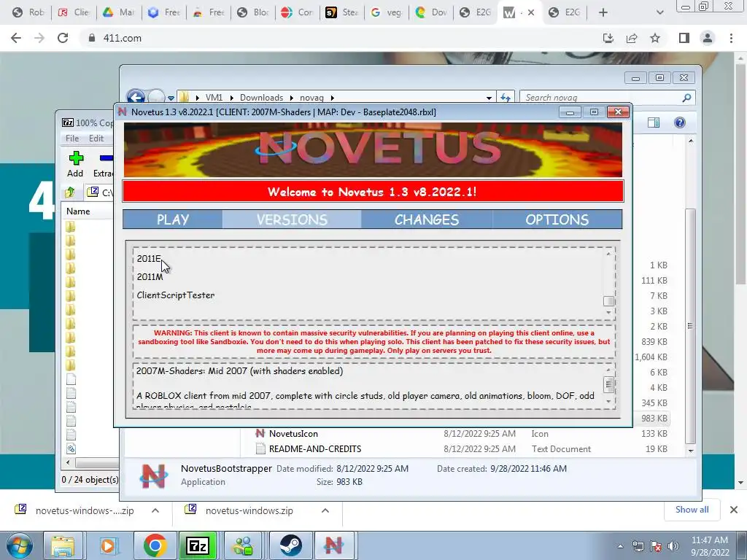
Task: Open the OPTIONS tab in Novetus
Action: [x=557, y=219]
